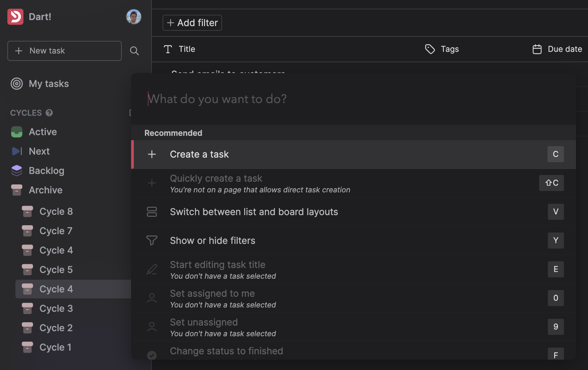Click the search magnifier icon in sidebar
Screen dimensions: 588x370
coord(134,51)
